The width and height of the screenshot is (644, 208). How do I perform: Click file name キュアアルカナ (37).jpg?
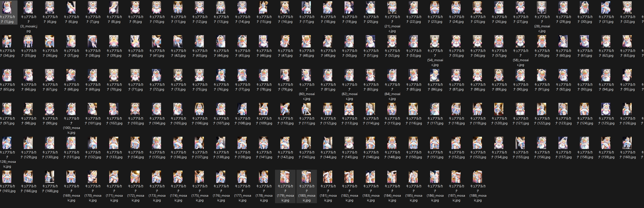71,53
